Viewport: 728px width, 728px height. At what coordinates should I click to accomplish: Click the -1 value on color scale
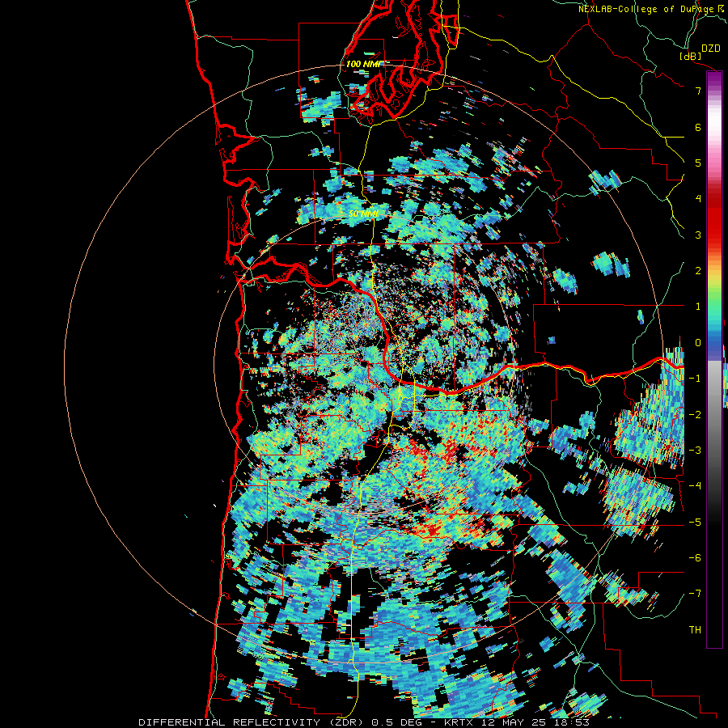[695, 379]
